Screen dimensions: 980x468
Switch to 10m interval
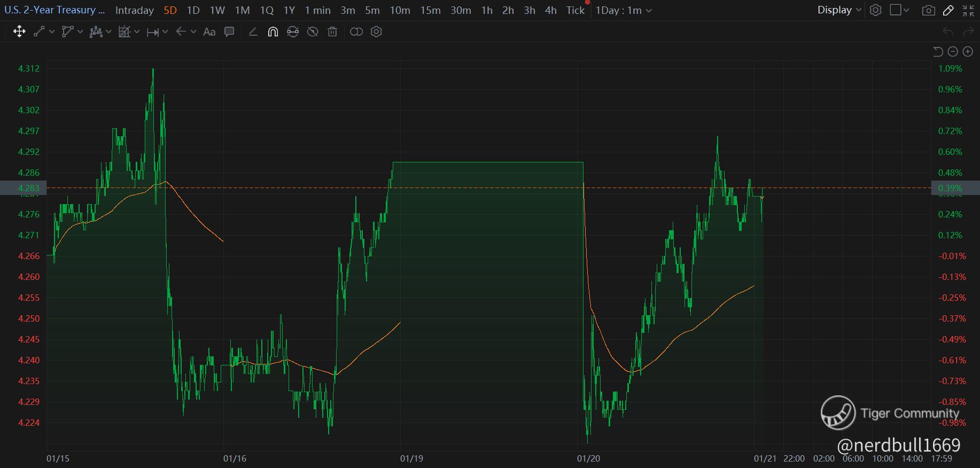[400, 10]
